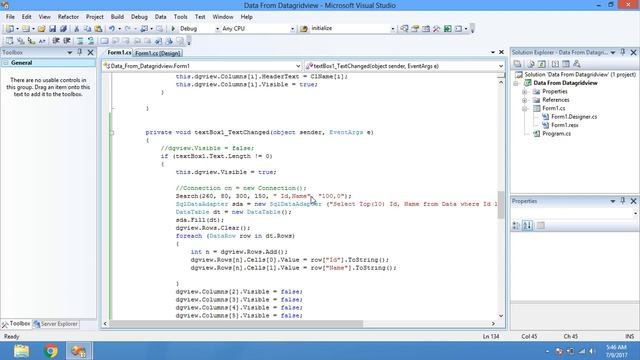Open the File menu
The height and width of the screenshot is (360, 640).
(10, 17)
